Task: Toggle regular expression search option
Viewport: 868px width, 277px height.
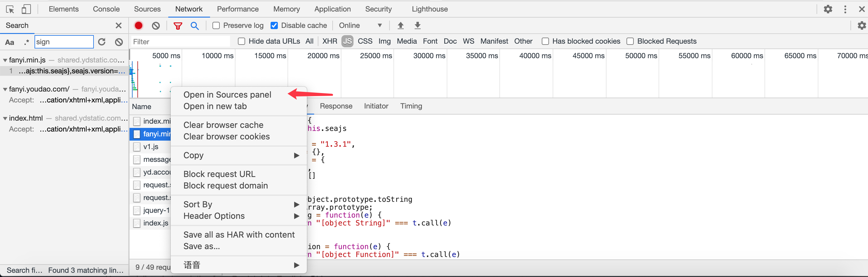Action: tap(27, 42)
